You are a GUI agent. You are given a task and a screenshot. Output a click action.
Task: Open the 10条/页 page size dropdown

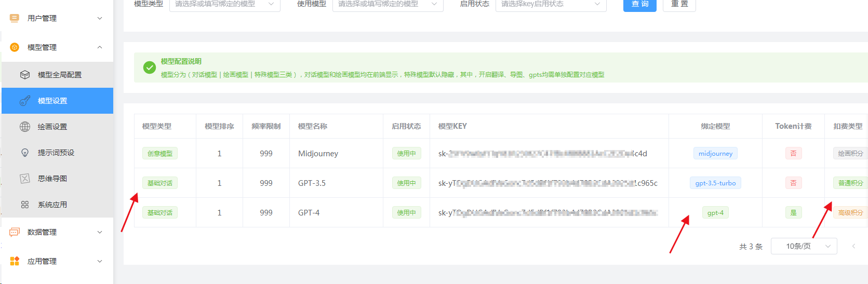804,246
